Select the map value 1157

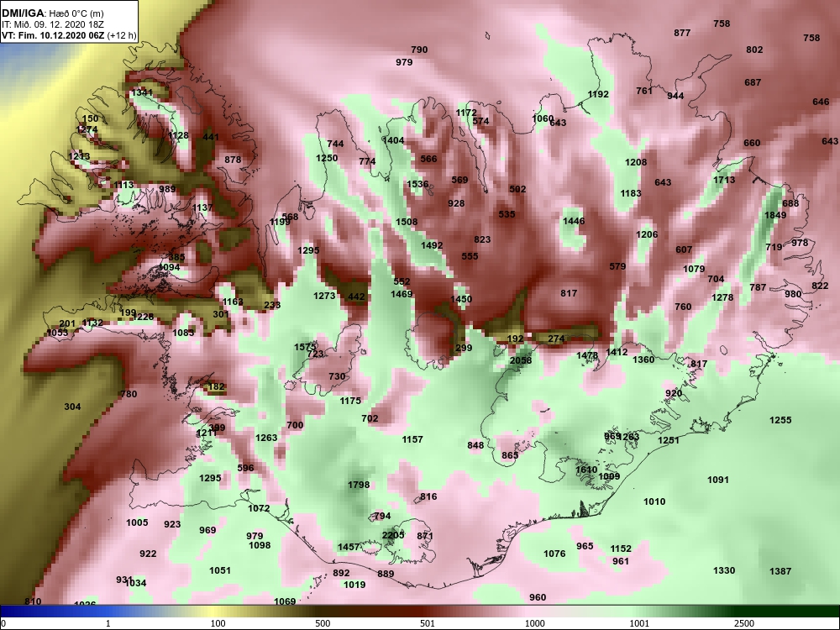(x=412, y=440)
